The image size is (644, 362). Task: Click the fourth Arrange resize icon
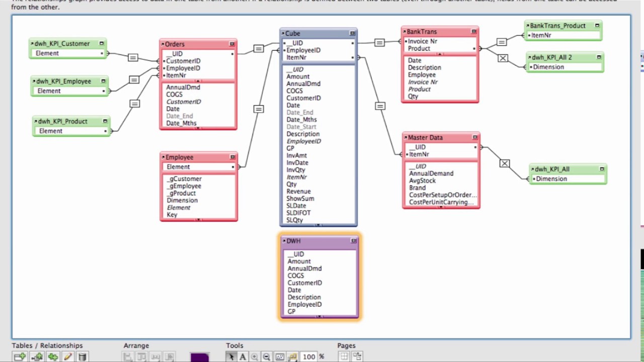(x=170, y=357)
